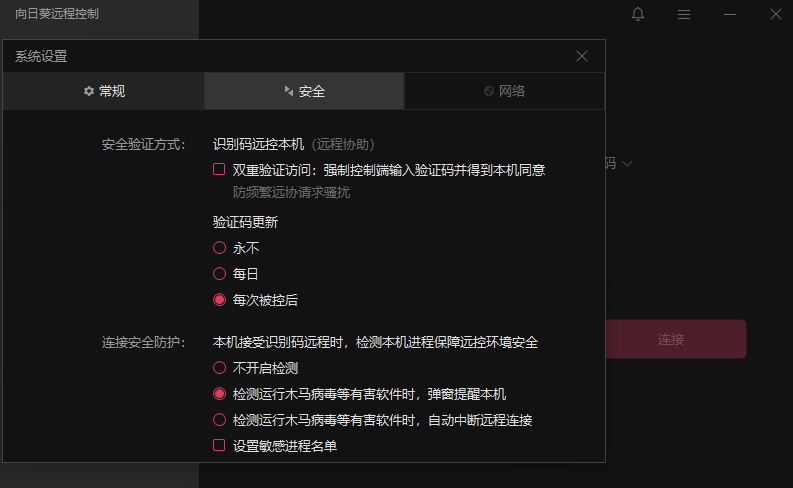Open the hamburger menu in title bar
The height and width of the screenshot is (488, 793).
click(x=684, y=15)
